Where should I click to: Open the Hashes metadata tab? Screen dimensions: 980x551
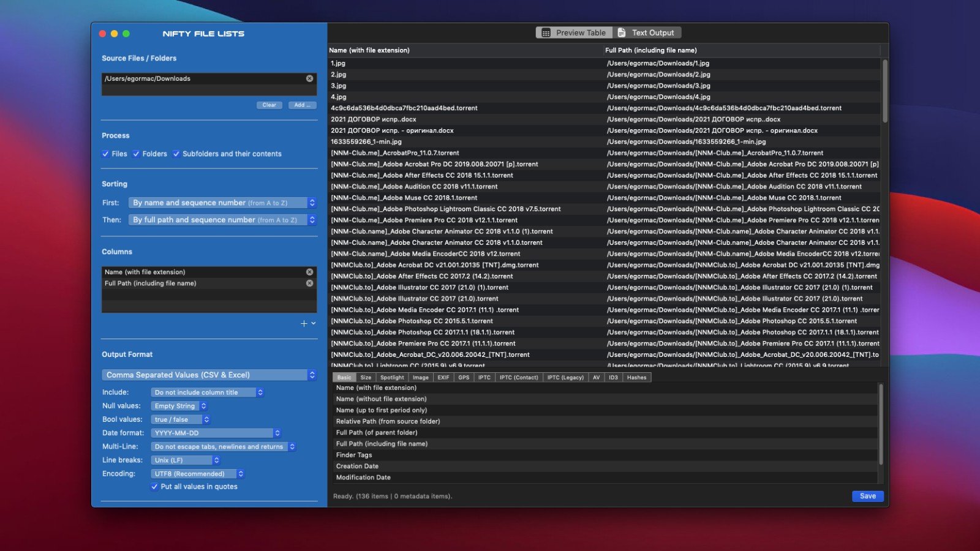pyautogui.click(x=636, y=378)
